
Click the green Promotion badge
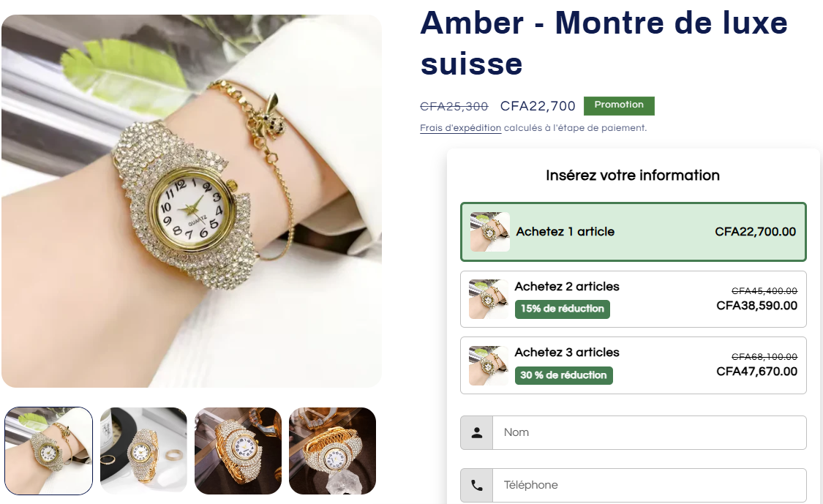click(x=619, y=105)
